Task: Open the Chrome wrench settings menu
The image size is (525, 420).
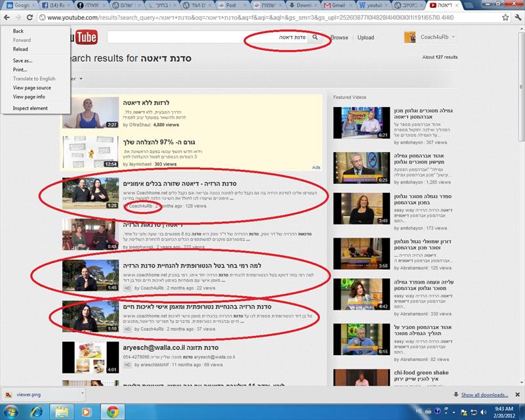Action: [518, 18]
